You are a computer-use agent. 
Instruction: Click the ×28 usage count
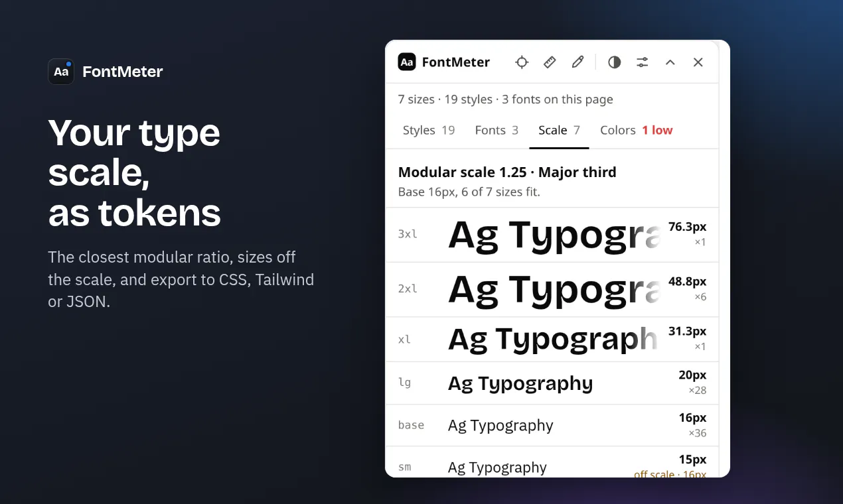[697, 391]
